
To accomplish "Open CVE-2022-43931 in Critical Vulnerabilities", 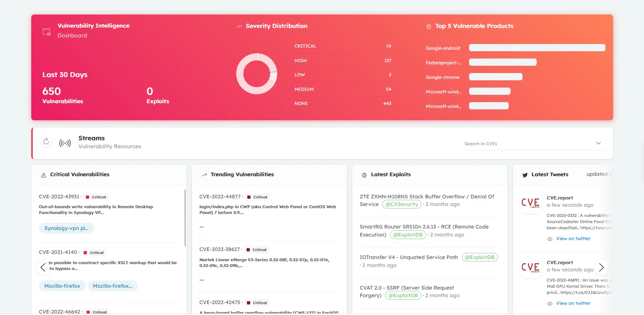I will pos(59,197).
